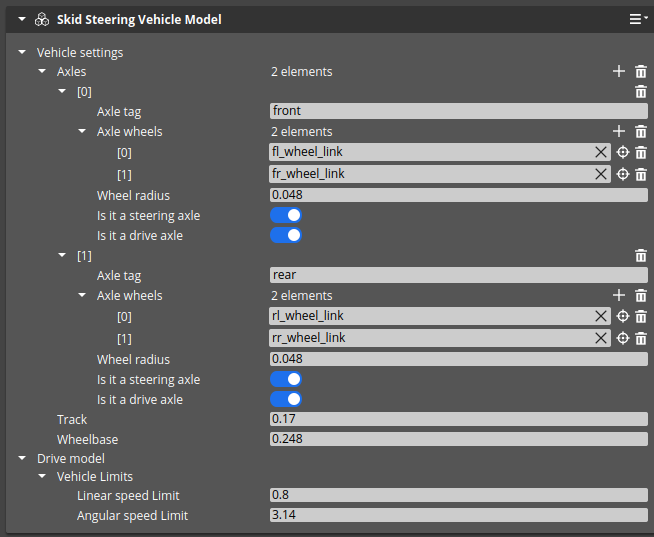Delete the rl_wheel_link wheel entry

(641, 316)
